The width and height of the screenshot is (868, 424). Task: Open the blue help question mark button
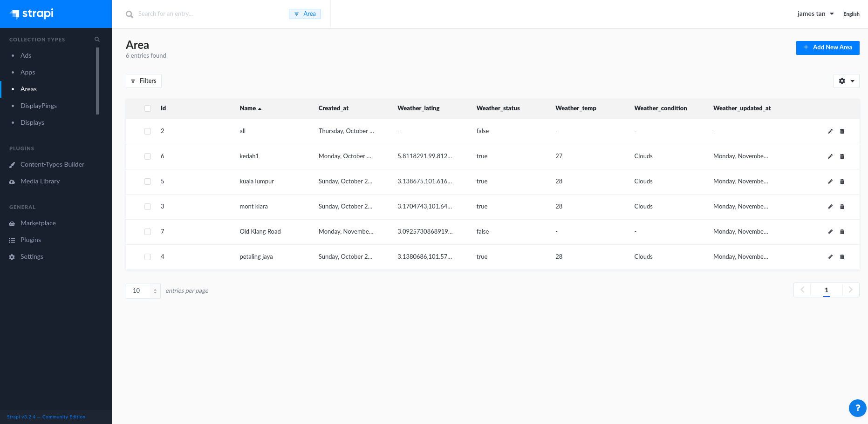857,408
